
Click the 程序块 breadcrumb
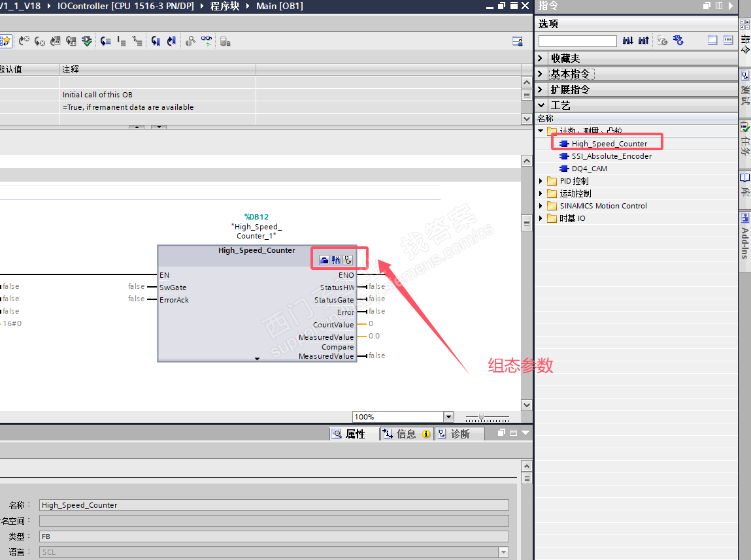[225, 7]
